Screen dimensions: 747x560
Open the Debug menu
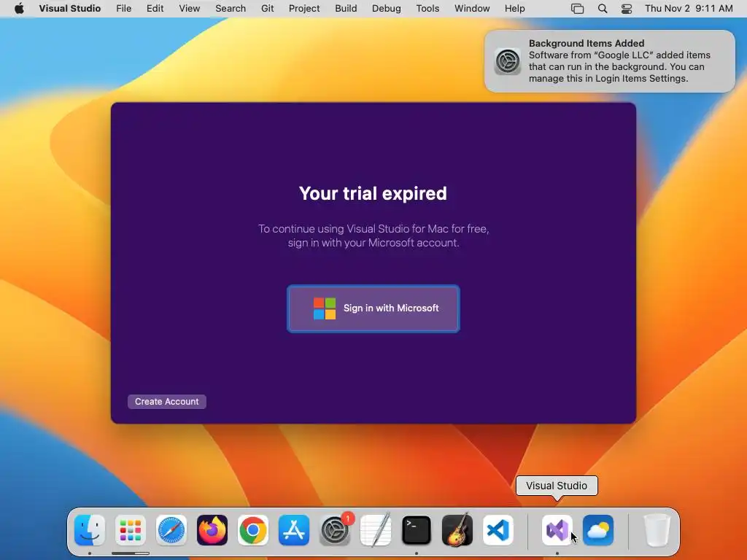[x=387, y=9]
